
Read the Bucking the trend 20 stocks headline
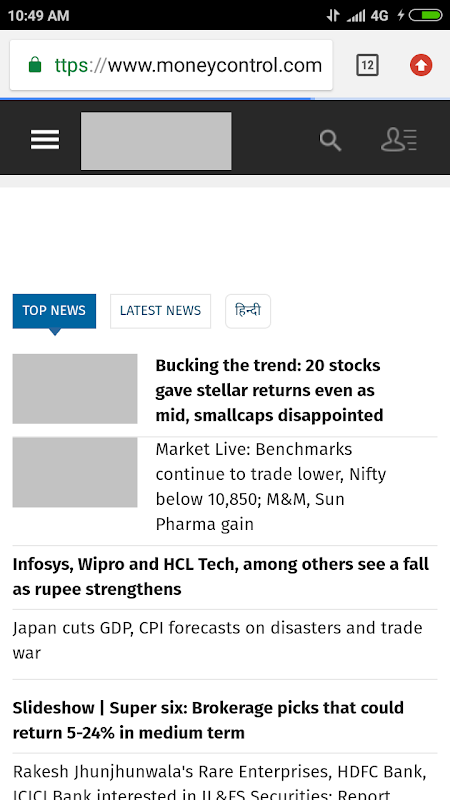point(269,390)
